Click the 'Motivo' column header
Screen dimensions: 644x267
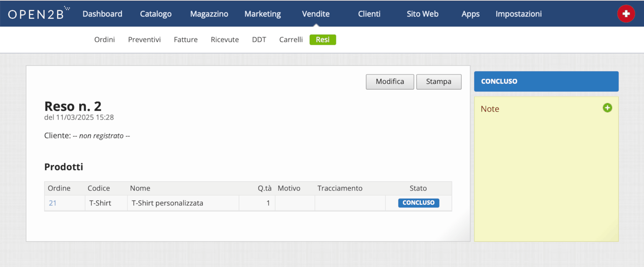point(289,188)
